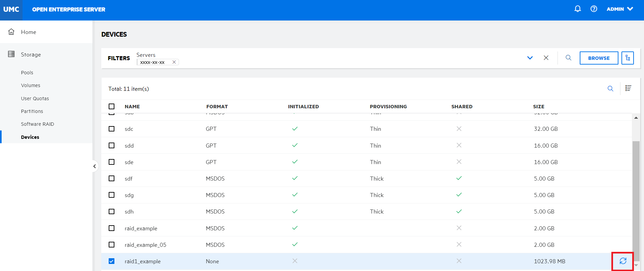This screenshot has width=644, height=271.
Task: Open Software RAID menu item
Action: point(37,124)
